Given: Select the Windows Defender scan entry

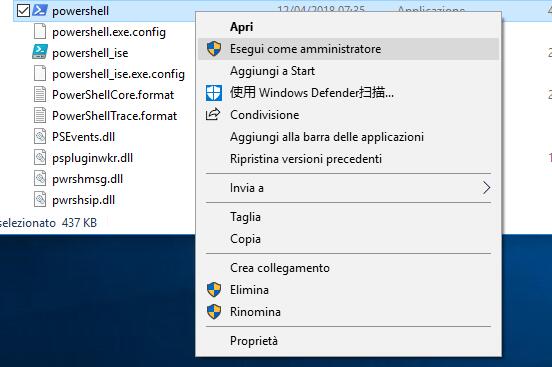Looking at the screenshot, I should coord(349,93).
